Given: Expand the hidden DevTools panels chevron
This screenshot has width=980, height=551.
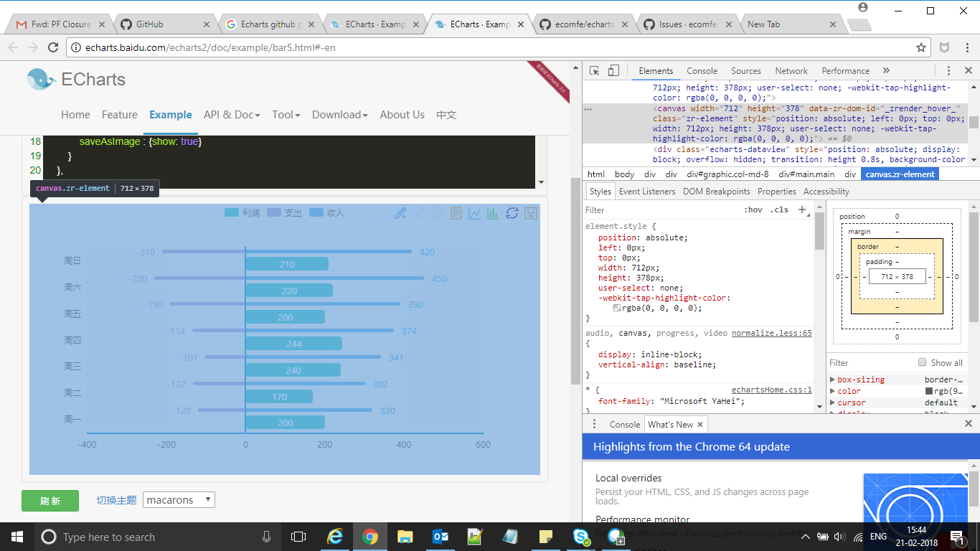Looking at the screenshot, I should click(885, 70).
